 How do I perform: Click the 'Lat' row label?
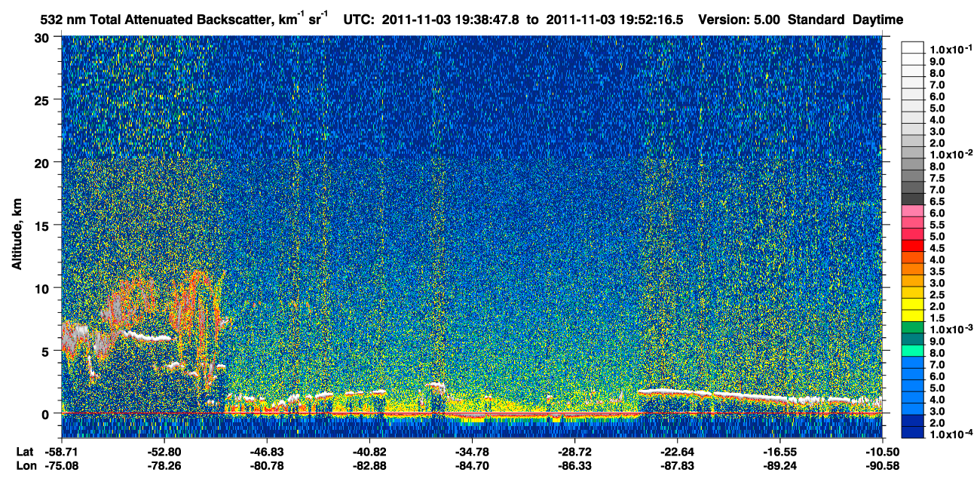point(24,452)
